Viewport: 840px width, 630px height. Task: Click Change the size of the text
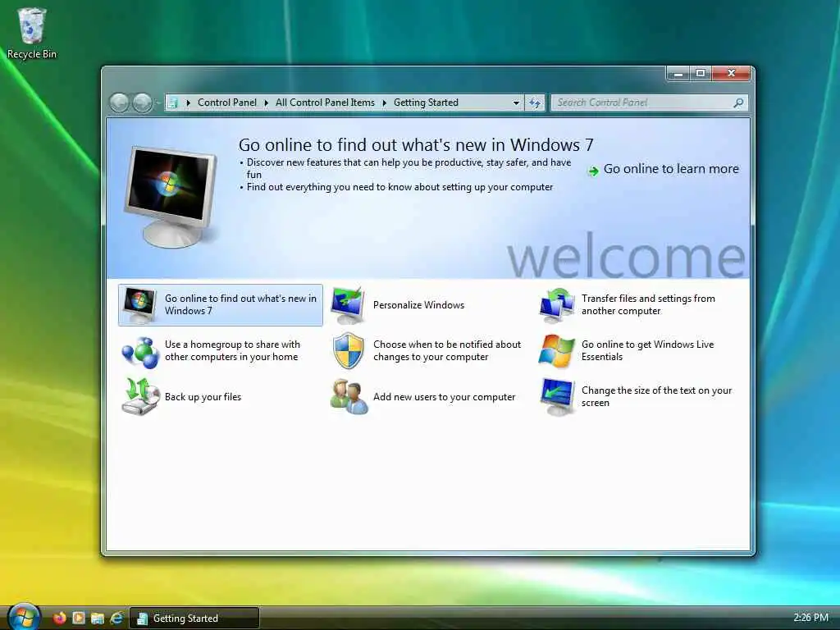656,396
